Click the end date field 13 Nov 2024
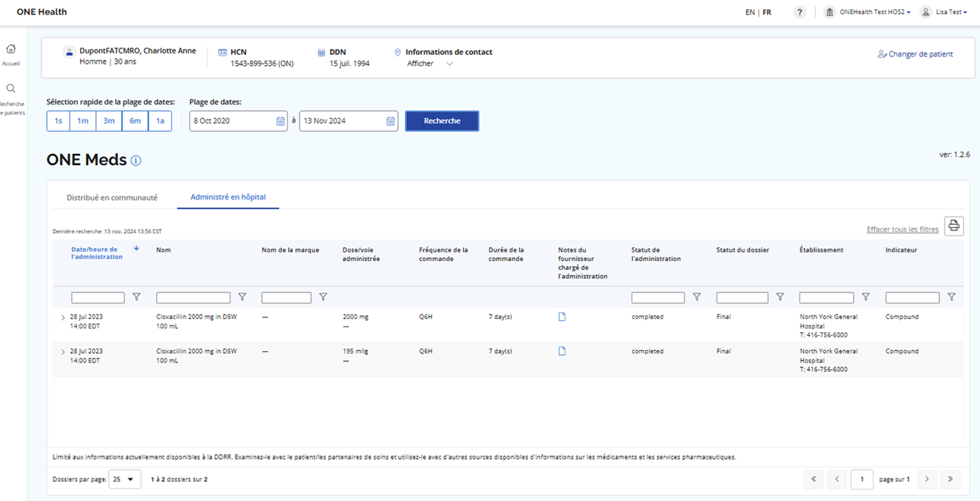The image size is (980, 501). tap(348, 121)
